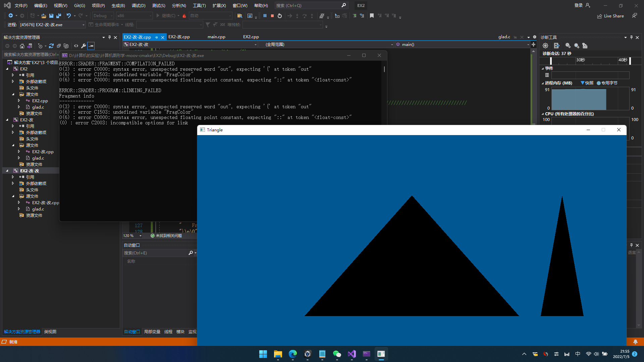Toggle pin on EX2-改-改.cpp tab
This screenshot has height=362, width=644.
[157, 37]
